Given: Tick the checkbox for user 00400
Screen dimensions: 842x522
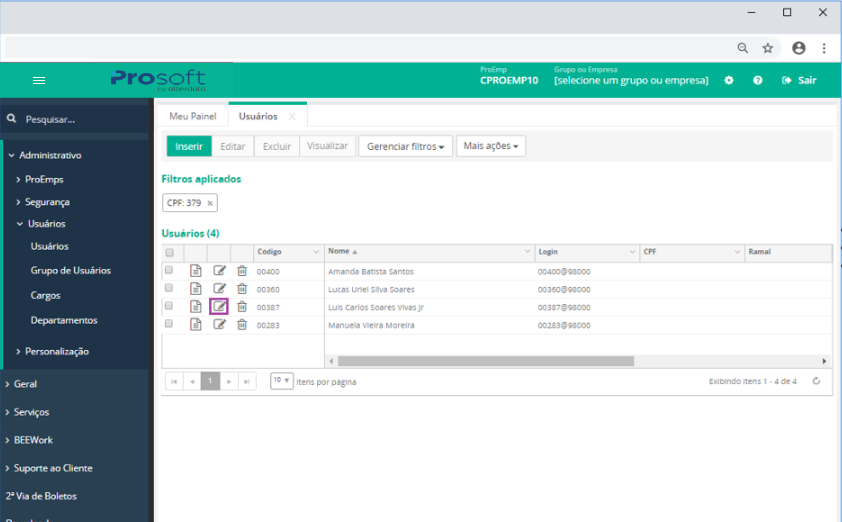Looking at the screenshot, I should pos(169,270).
